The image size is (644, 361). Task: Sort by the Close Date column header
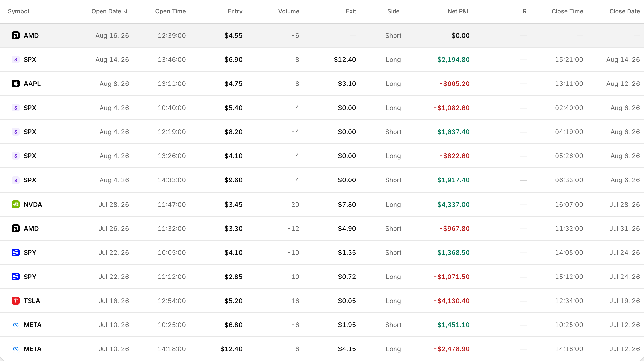point(625,11)
